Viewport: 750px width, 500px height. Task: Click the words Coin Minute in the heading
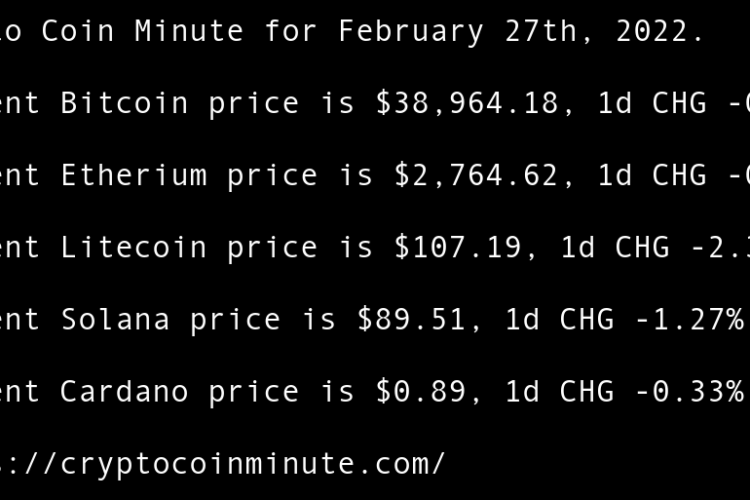pos(143,31)
